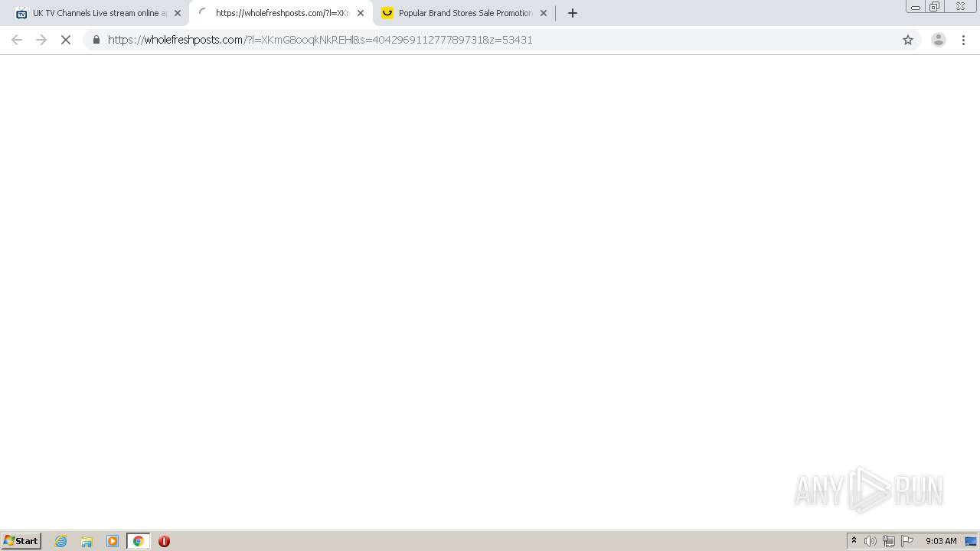Open the Windows Start menu
This screenshot has width=980, height=551.
pos(21,541)
